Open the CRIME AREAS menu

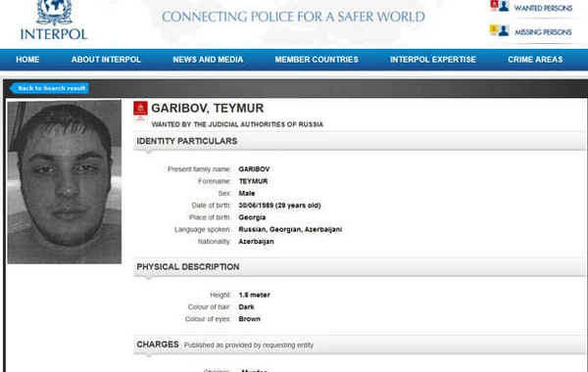pyautogui.click(x=535, y=60)
